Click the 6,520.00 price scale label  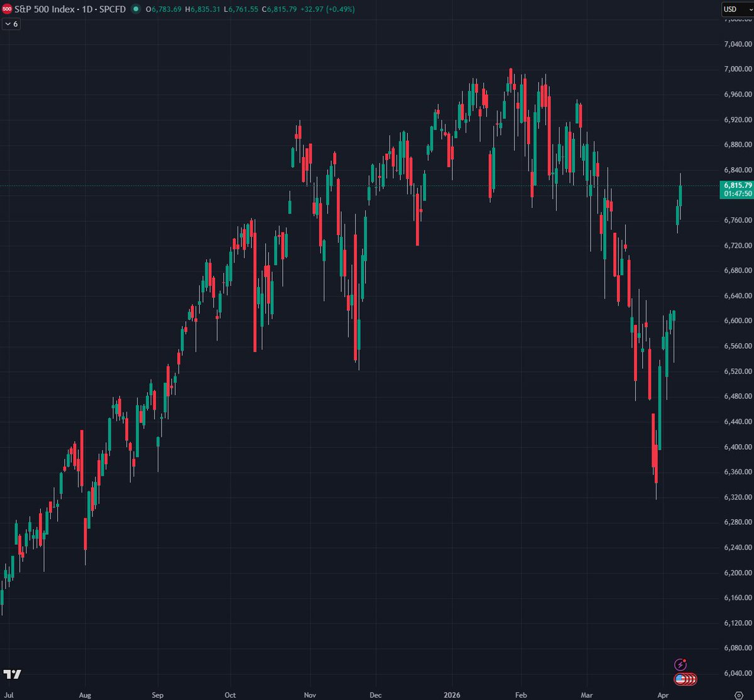click(738, 371)
